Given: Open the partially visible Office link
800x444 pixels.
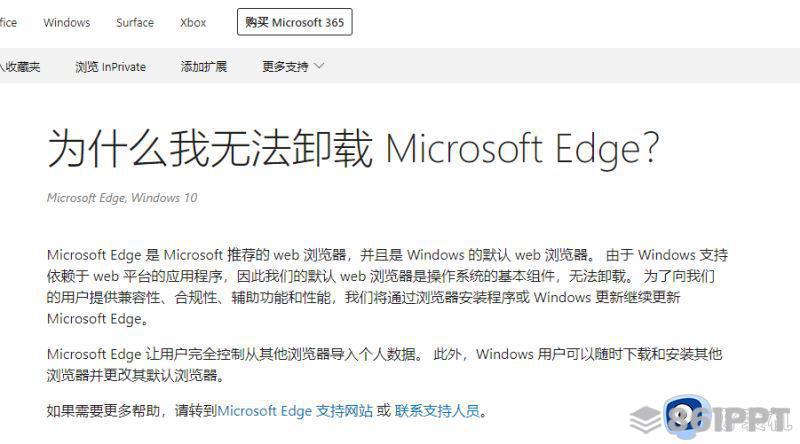Looking at the screenshot, I should (x=8, y=22).
